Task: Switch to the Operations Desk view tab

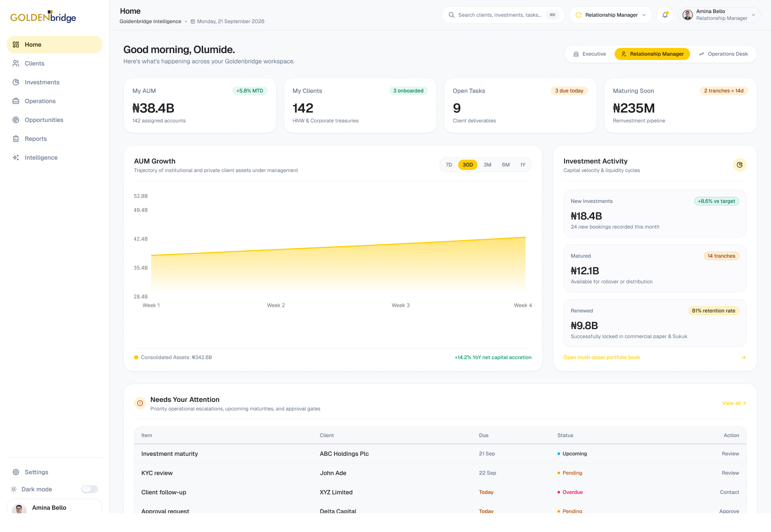Action: point(723,54)
